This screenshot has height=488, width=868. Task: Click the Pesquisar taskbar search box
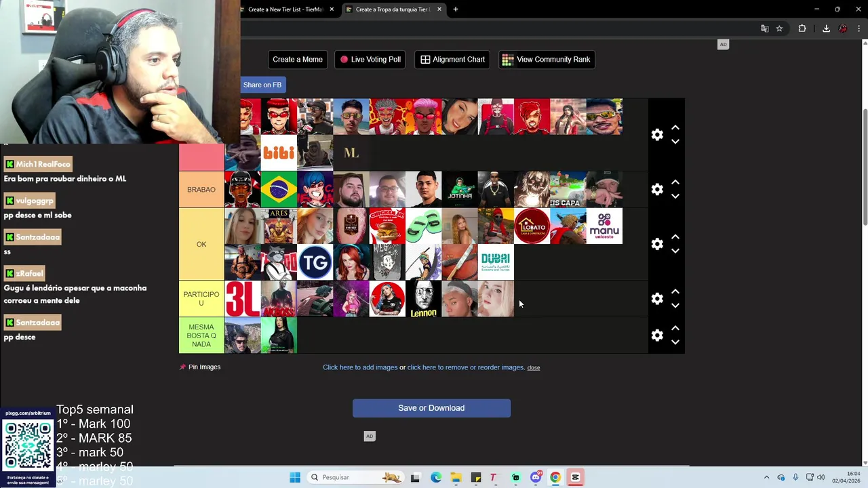355,477
